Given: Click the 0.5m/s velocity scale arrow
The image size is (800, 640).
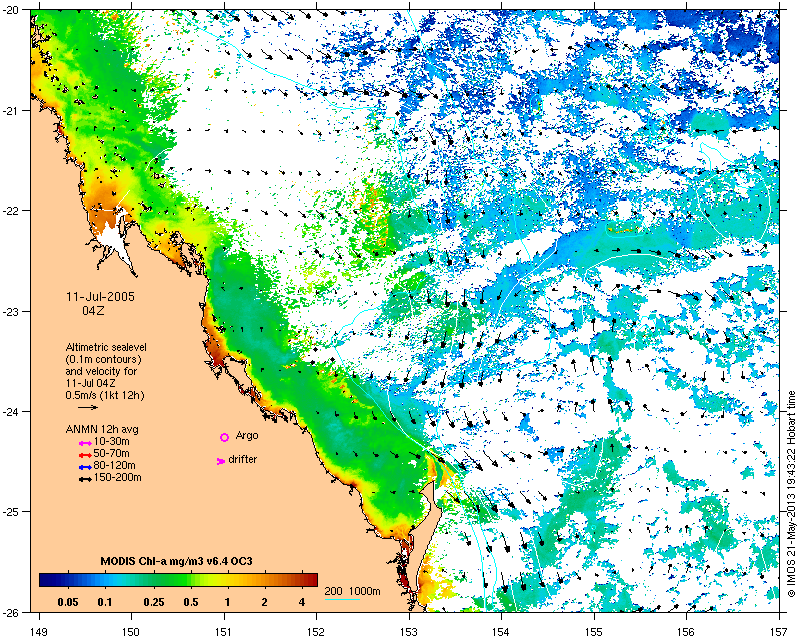Looking at the screenshot, I should tap(88, 407).
